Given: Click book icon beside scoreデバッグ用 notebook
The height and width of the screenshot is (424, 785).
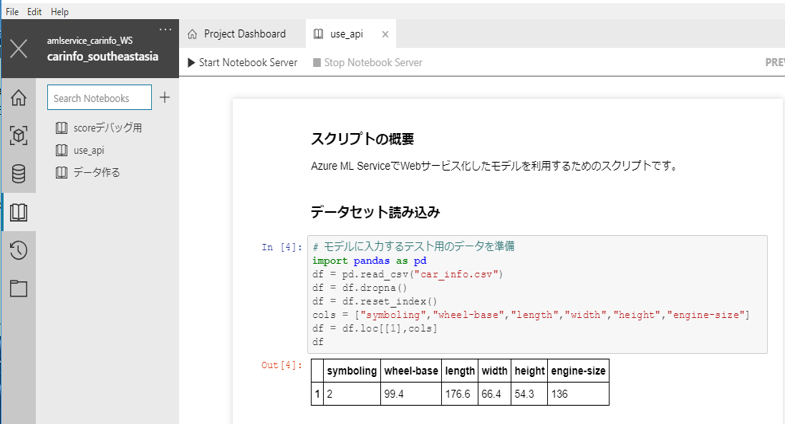Looking at the screenshot, I should (x=62, y=128).
